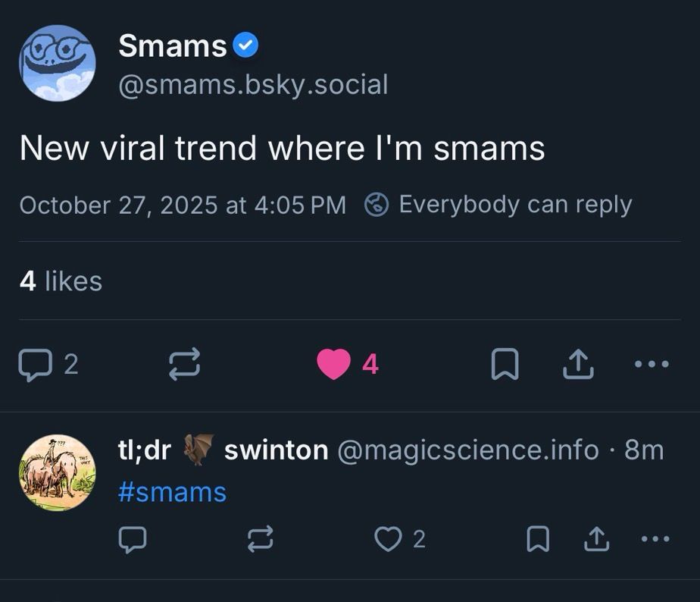Image resolution: width=700 pixels, height=602 pixels.
Task: View the 4 likes list
Action: [x=61, y=281]
